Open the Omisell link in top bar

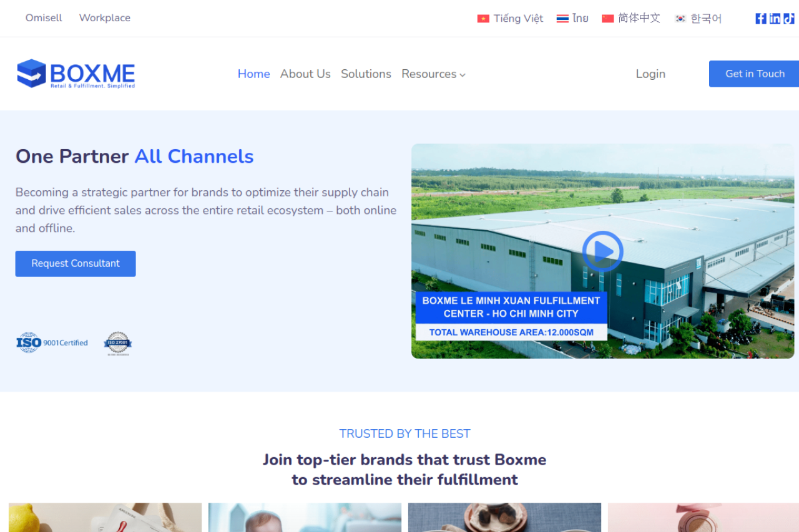(44, 18)
